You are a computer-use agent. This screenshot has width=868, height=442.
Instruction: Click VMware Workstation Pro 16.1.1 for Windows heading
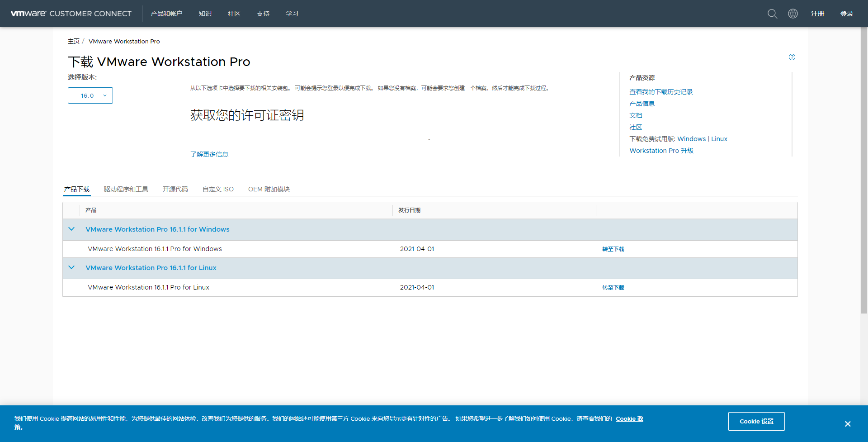(x=157, y=229)
